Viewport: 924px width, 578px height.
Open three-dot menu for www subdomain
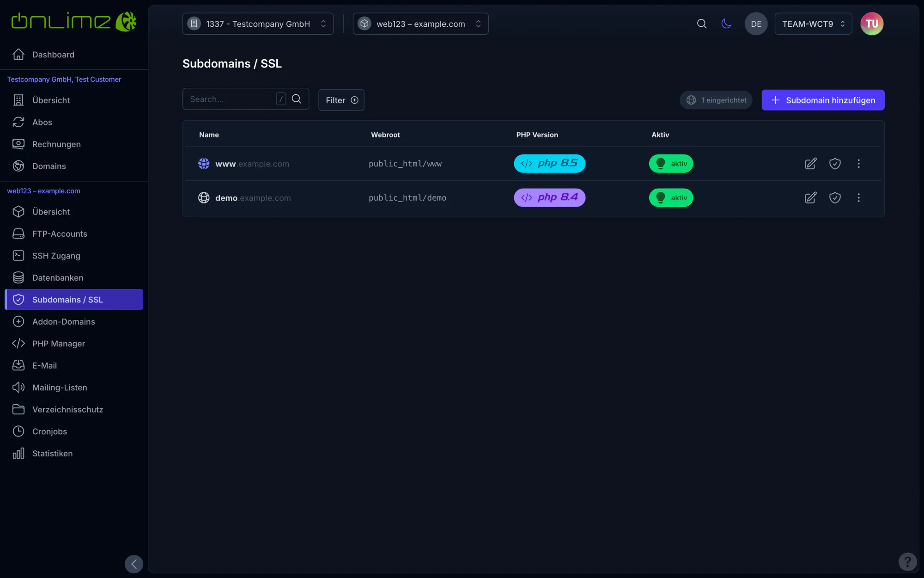click(859, 164)
